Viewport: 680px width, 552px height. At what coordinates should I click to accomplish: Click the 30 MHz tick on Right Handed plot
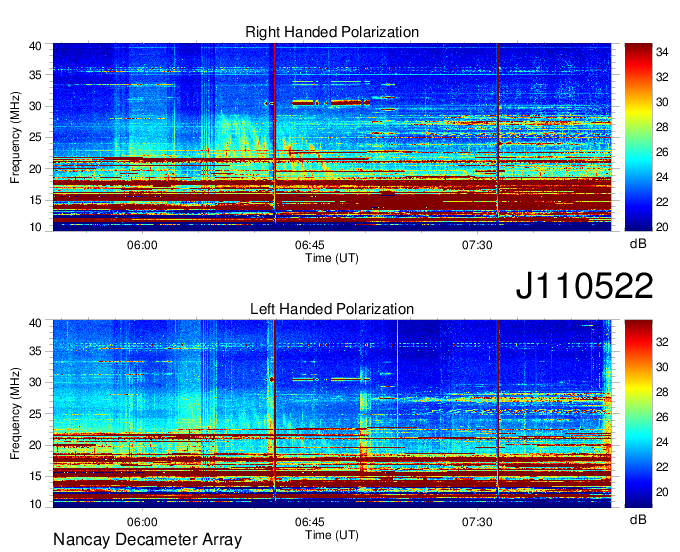point(35,106)
